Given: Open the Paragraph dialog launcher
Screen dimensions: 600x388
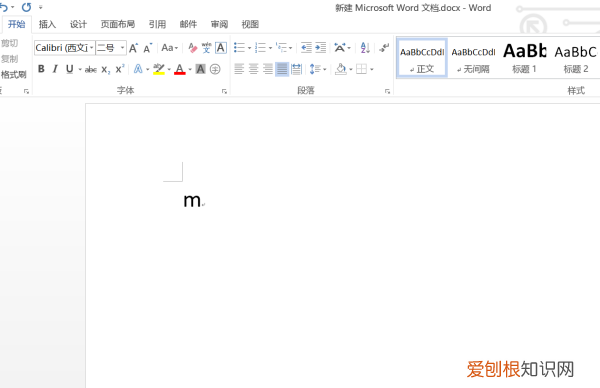Looking at the screenshot, I should [387, 91].
